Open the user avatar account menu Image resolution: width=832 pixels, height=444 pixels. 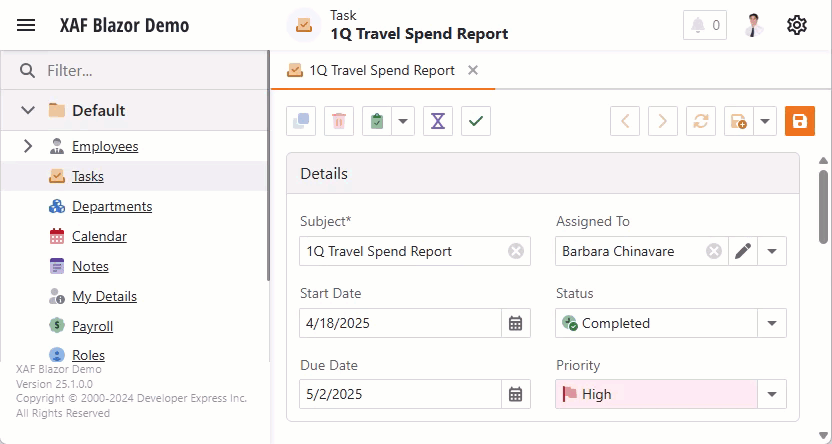[x=753, y=25]
